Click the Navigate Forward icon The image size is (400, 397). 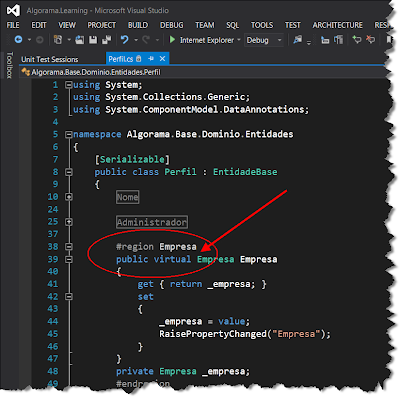(39, 40)
